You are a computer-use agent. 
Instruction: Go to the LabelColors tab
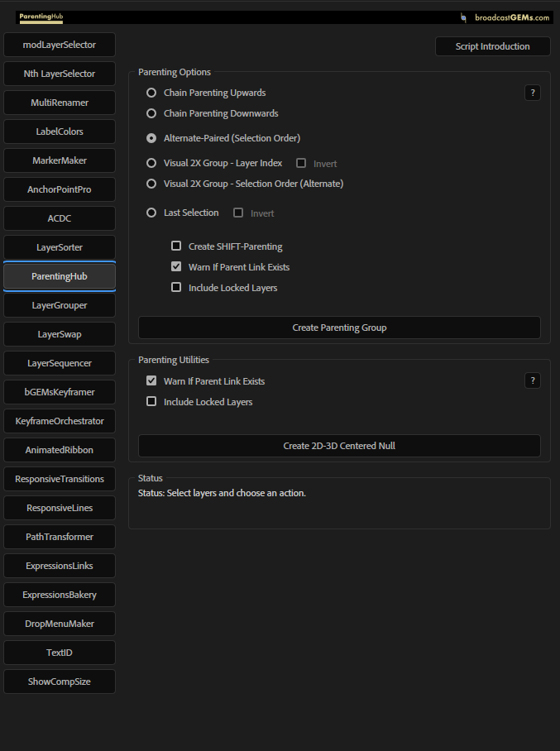point(60,132)
